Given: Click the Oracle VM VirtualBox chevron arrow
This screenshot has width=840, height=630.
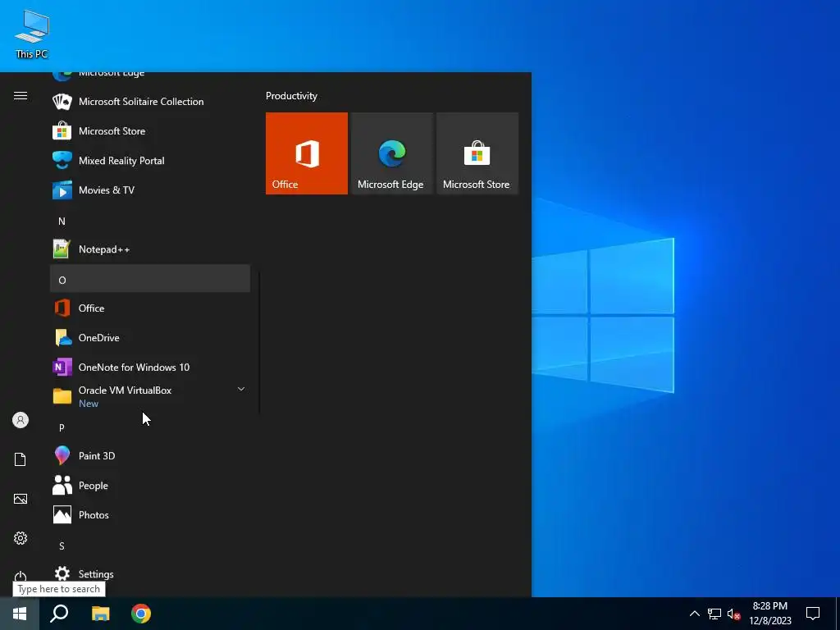Looking at the screenshot, I should pyautogui.click(x=241, y=389).
